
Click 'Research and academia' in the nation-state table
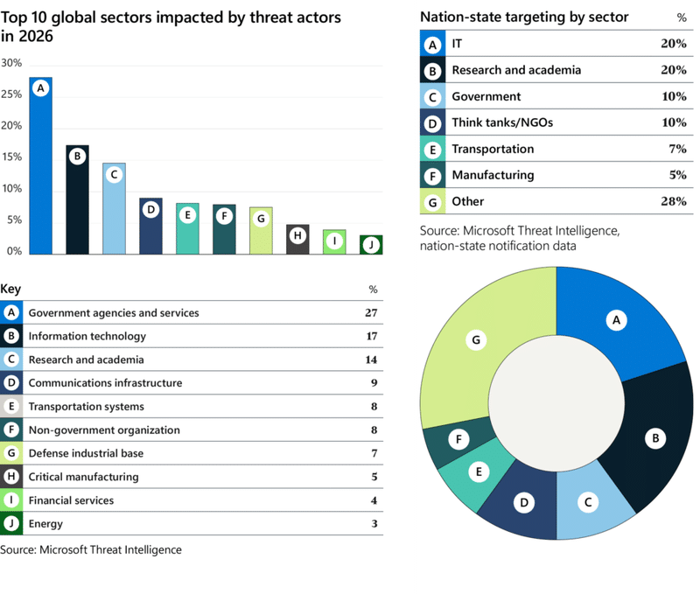(x=516, y=70)
